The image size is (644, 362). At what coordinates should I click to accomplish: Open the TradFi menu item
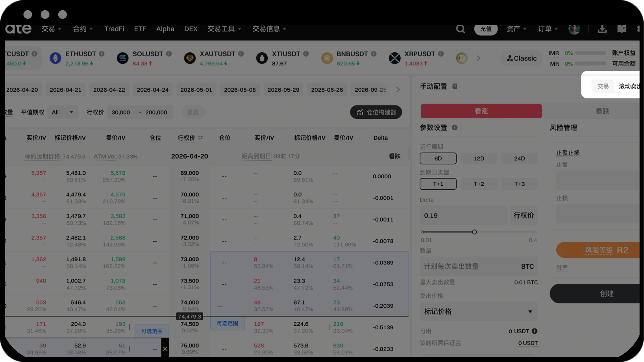coord(114,29)
